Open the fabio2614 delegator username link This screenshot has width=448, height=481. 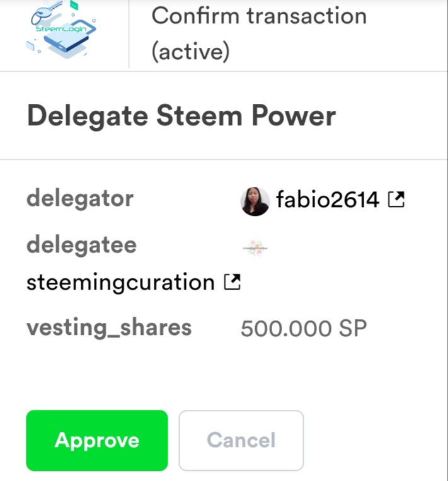[327, 200]
